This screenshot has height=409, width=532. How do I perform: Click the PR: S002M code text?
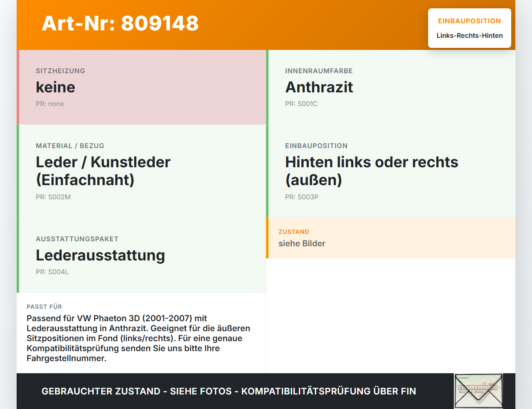point(53,197)
